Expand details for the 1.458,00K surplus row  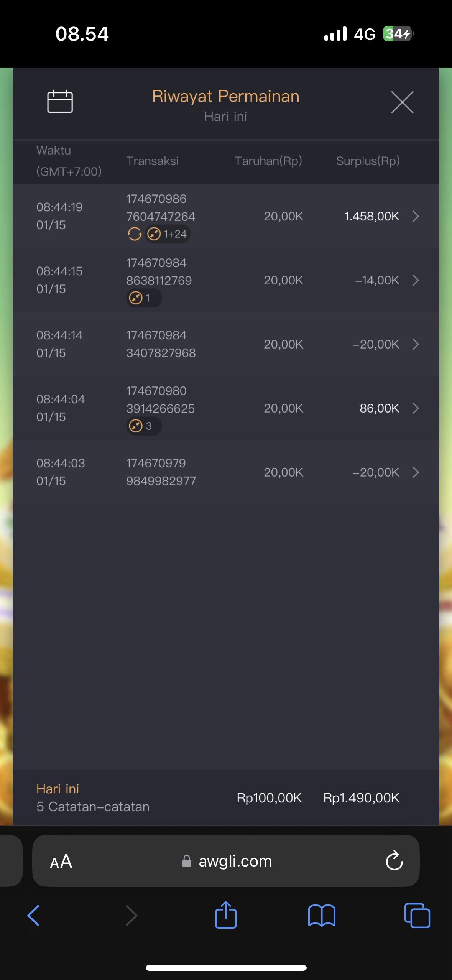click(416, 216)
